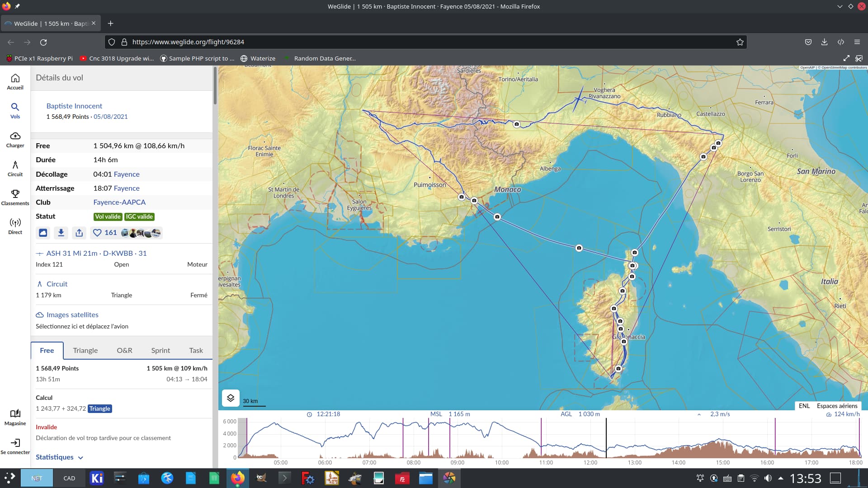Toggle ENL display on barogram

tap(804, 406)
